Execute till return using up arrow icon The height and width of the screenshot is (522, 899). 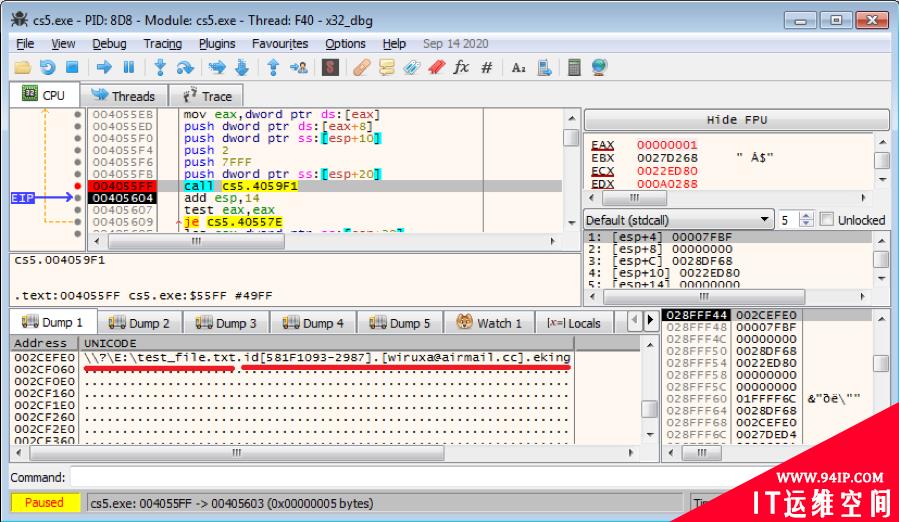point(273,68)
